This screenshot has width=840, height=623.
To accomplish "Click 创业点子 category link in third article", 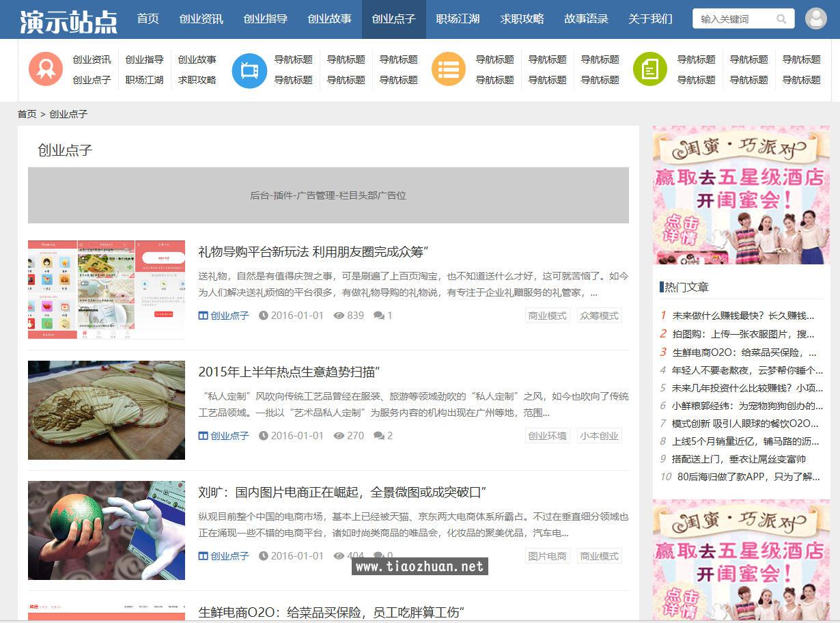I will (x=229, y=556).
